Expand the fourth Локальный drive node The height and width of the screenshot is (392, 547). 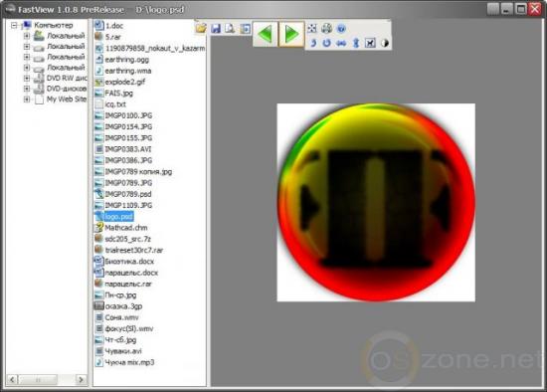(x=27, y=67)
